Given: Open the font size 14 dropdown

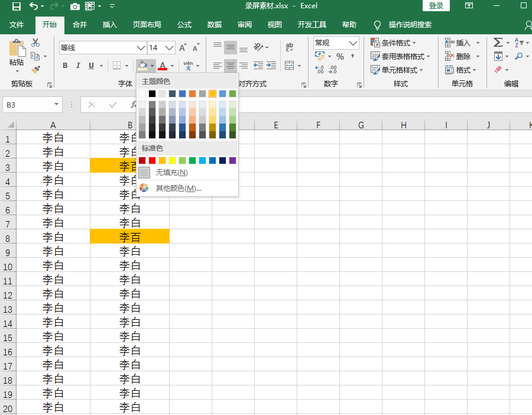Looking at the screenshot, I should (170, 48).
